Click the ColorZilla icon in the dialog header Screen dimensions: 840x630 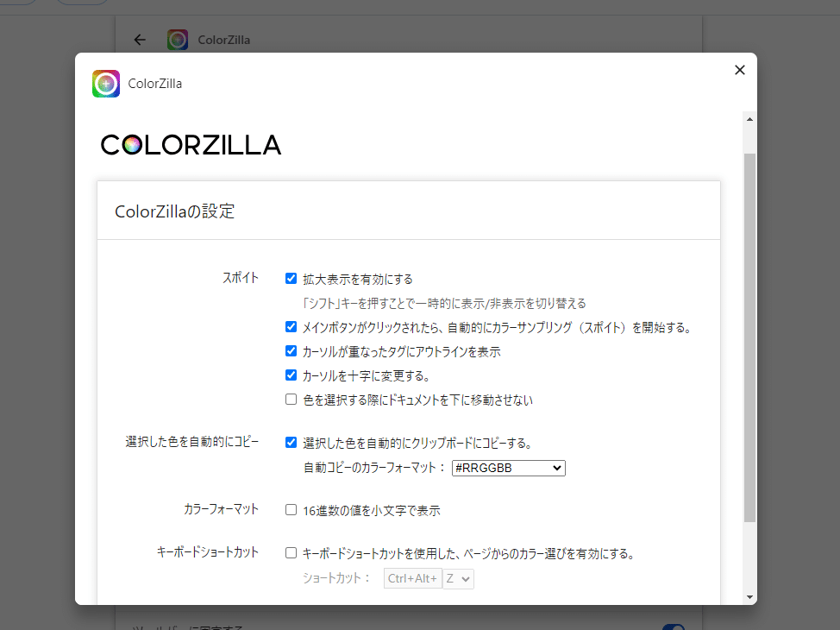tap(106, 84)
